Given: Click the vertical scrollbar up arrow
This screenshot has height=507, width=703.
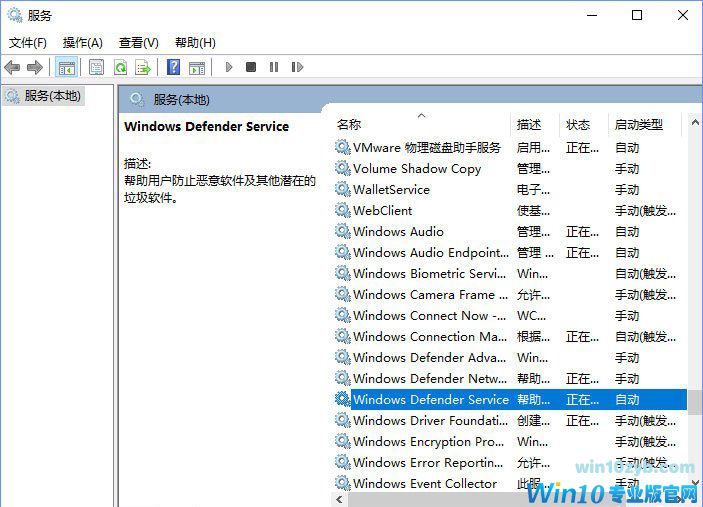Looking at the screenshot, I should [695, 122].
